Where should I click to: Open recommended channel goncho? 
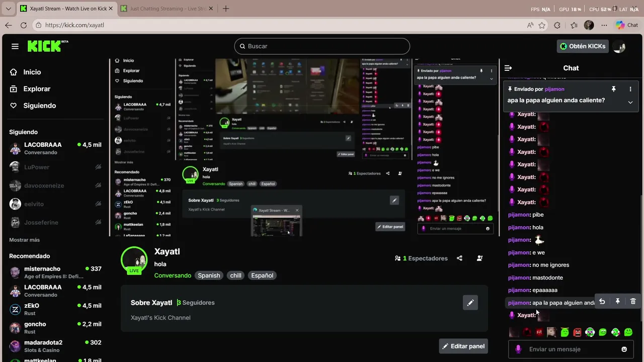point(55,328)
